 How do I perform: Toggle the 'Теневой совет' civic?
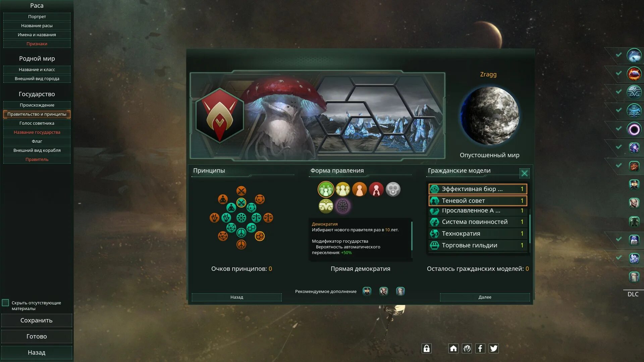click(478, 201)
